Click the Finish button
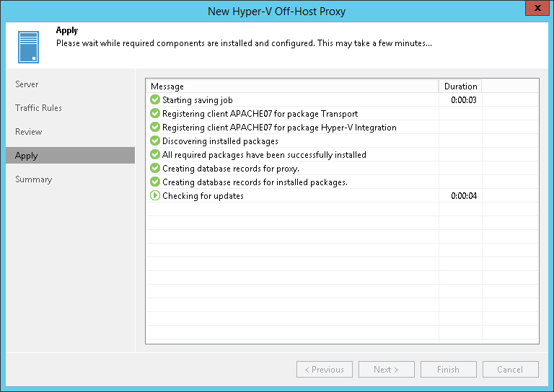This screenshot has width=554, height=392. (448, 370)
